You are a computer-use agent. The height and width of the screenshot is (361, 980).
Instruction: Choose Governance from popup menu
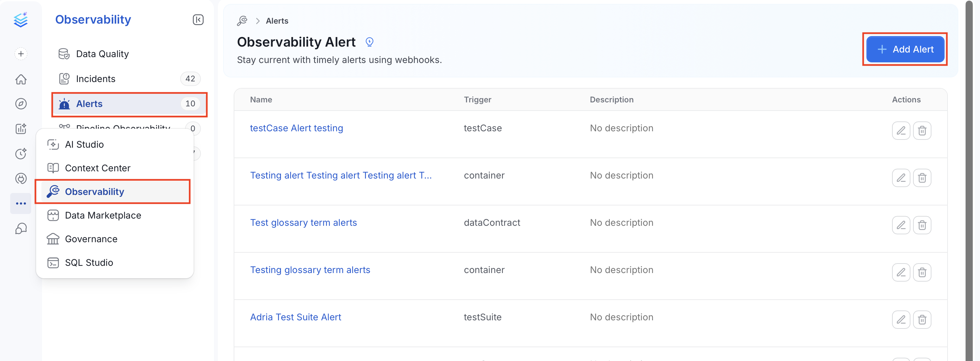[x=115, y=239]
